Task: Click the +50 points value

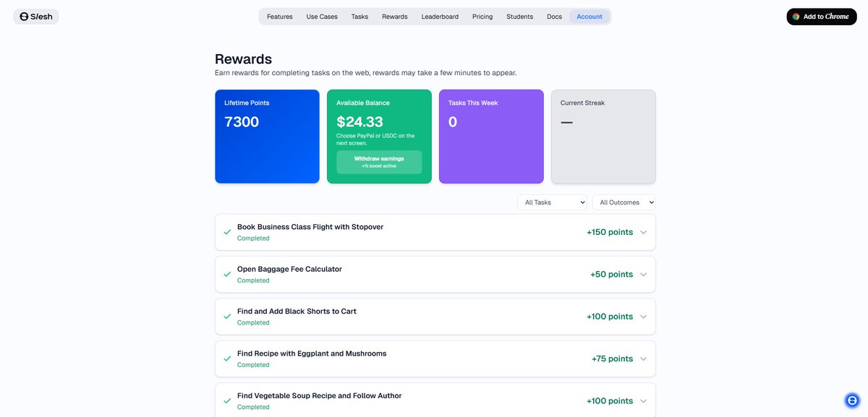Action: point(612,275)
